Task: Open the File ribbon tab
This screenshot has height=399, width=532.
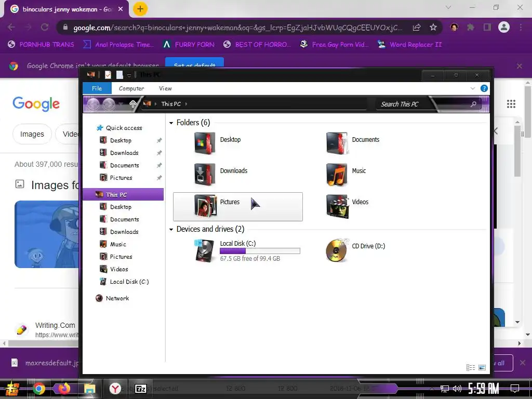Action: pos(97,88)
